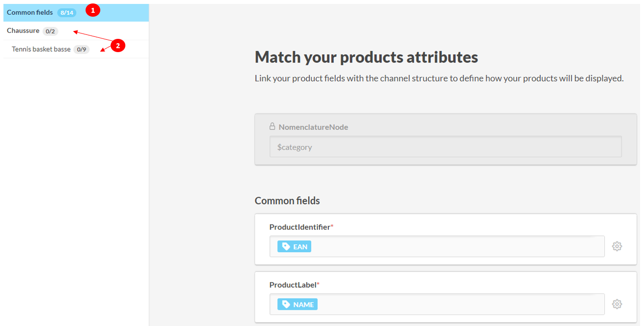Image resolution: width=644 pixels, height=326 pixels.
Task: Select Tennis basket basse subcategory
Action: 41,49
